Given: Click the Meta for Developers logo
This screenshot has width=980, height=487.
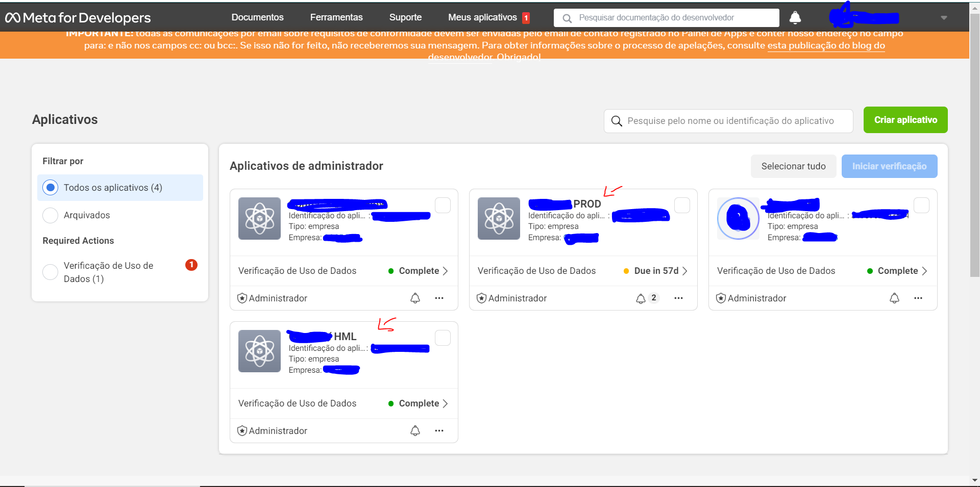Looking at the screenshot, I should 78,18.
